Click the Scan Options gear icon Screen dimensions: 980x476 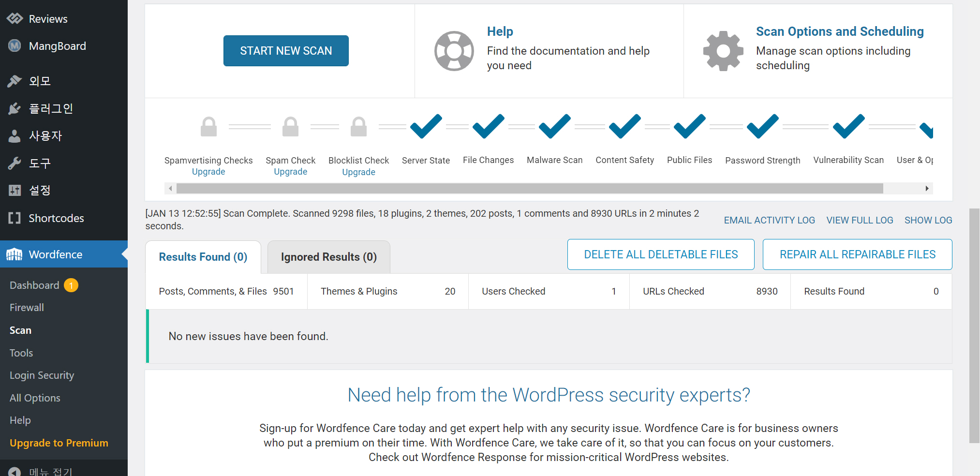tap(723, 51)
